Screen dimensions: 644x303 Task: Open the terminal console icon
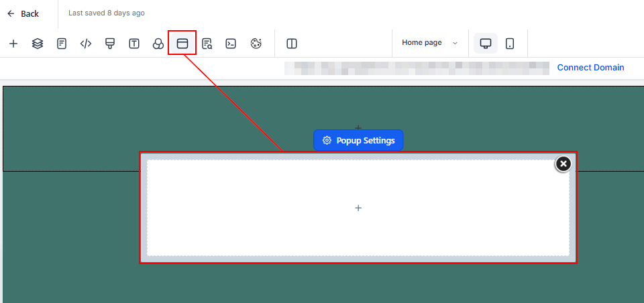pyautogui.click(x=231, y=44)
